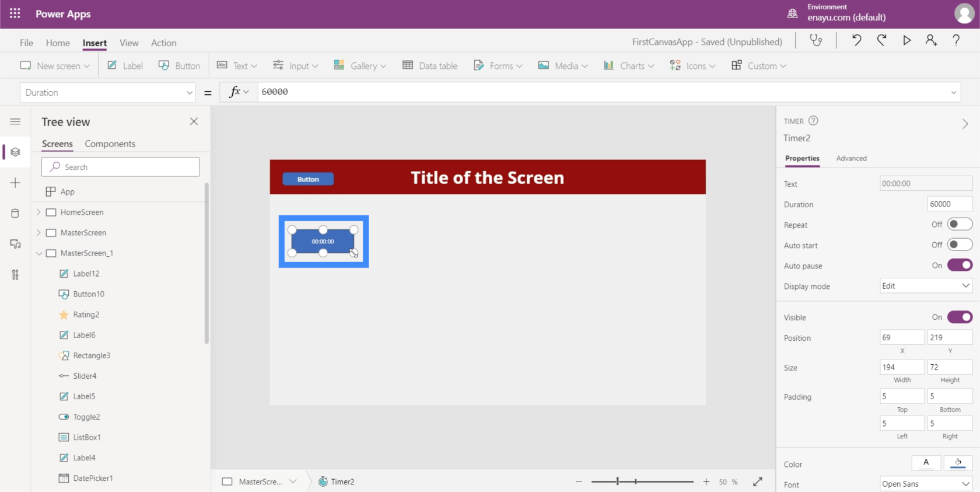Click the blue Button on canvas
Image resolution: width=980 pixels, height=492 pixels.
click(x=308, y=179)
